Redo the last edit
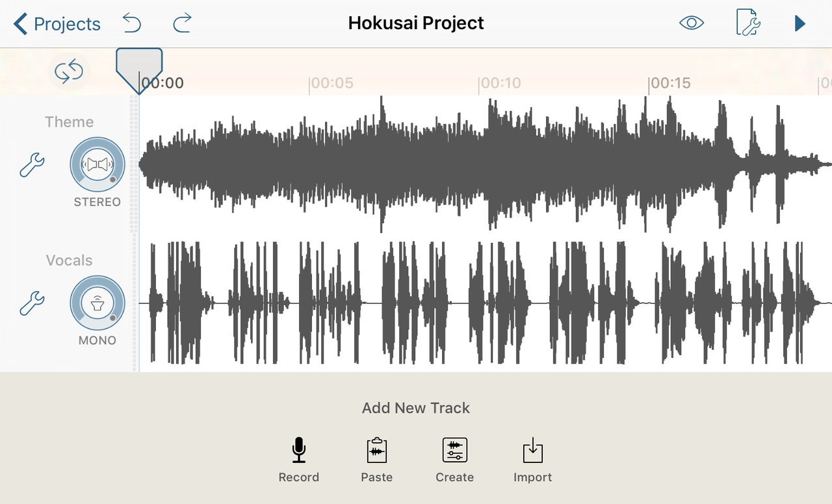Viewport: 832px width, 504px height. pos(181,23)
